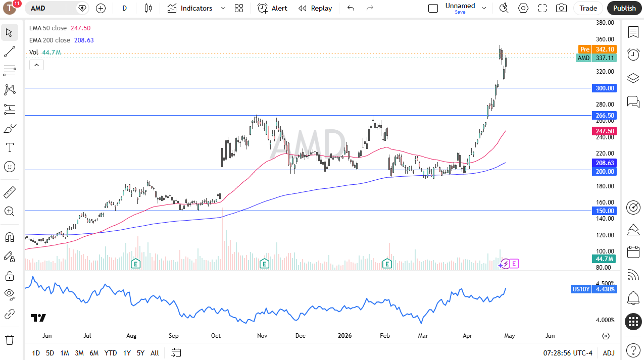The width and height of the screenshot is (644, 360).
Task: Open the quick search icon
Action: tap(504, 8)
